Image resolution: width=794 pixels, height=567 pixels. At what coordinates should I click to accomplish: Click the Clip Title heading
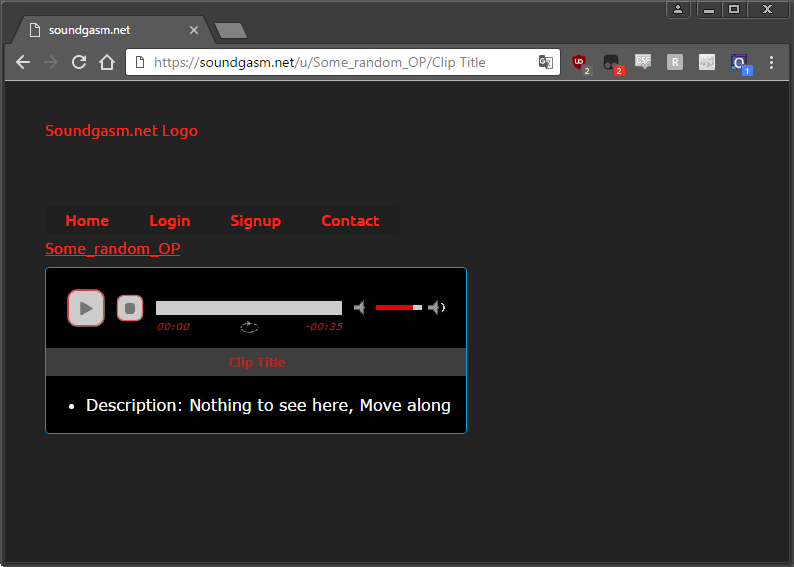tap(257, 362)
